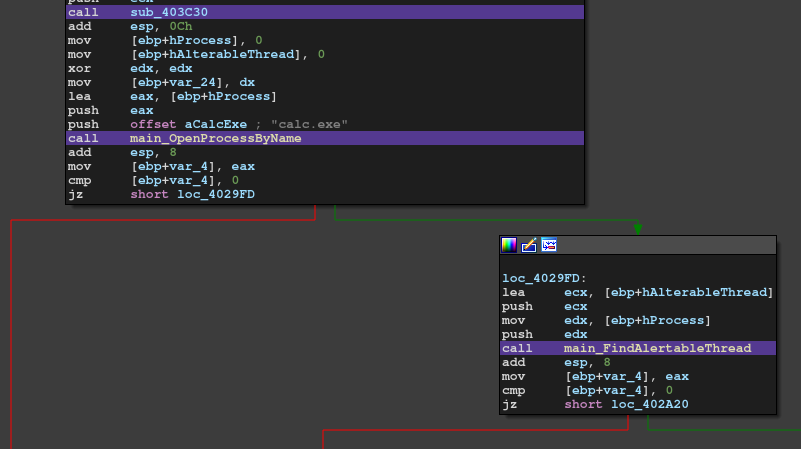Viewport: 801px width, 449px height.
Task: Click 'mov [ebp+hAlterableThread], 0' line
Action: point(196,55)
